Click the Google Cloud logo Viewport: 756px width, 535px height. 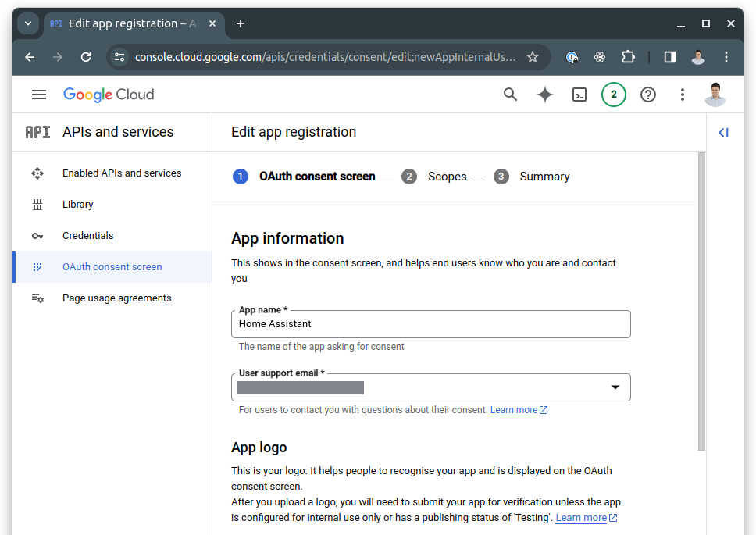[109, 95]
